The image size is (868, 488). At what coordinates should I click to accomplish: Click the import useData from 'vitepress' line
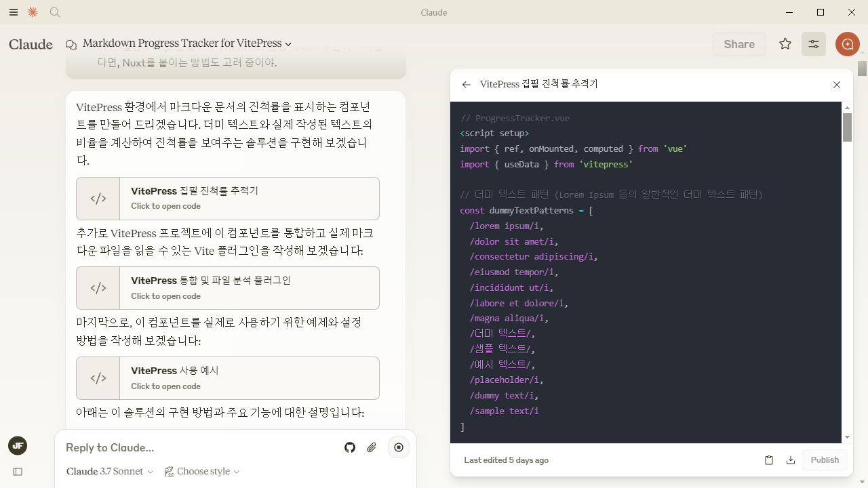point(546,165)
